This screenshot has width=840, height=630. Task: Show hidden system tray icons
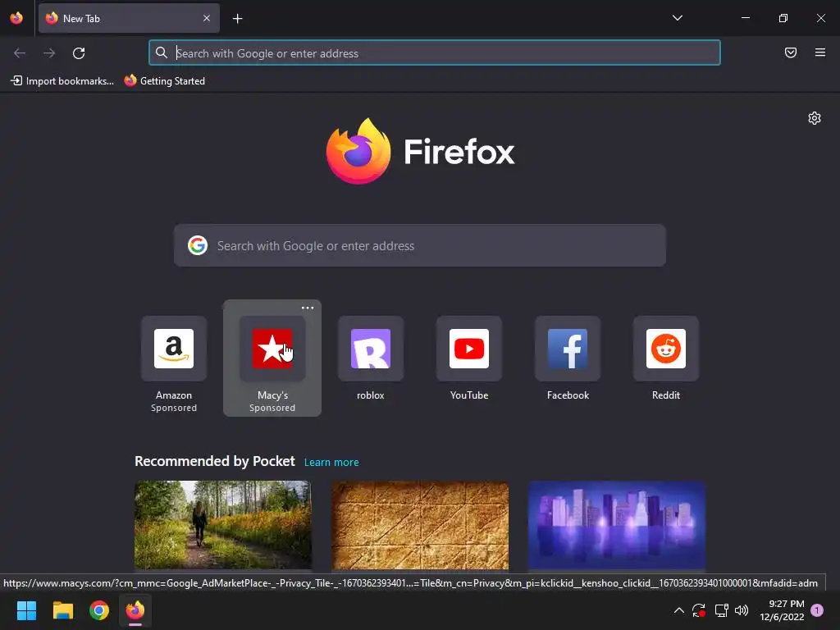[678, 610]
